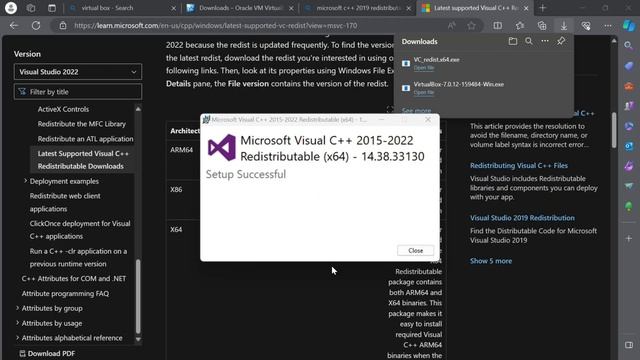This screenshot has width=640, height=360.
Task: Close the Visual C++ setup dialog with Close button
Action: click(x=415, y=251)
